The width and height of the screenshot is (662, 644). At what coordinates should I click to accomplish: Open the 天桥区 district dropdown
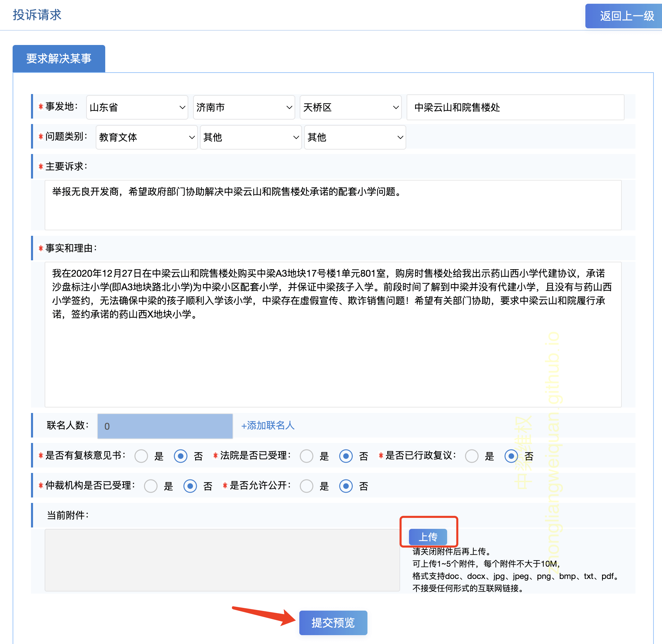point(350,107)
